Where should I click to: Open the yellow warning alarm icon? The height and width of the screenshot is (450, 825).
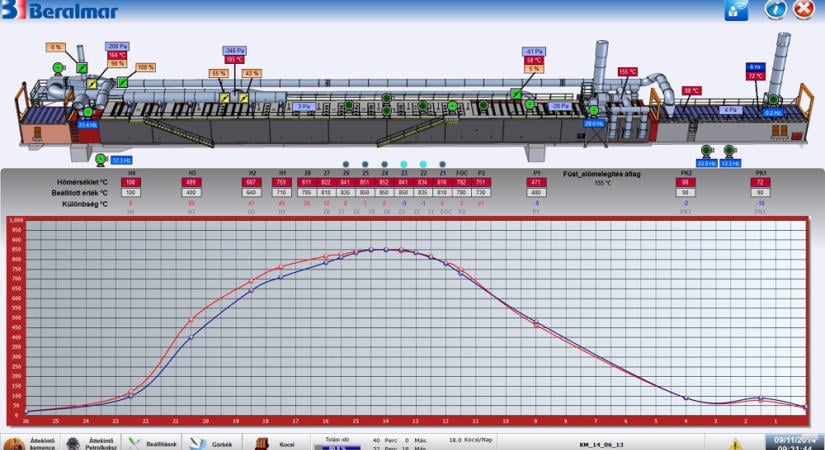(736, 444)
